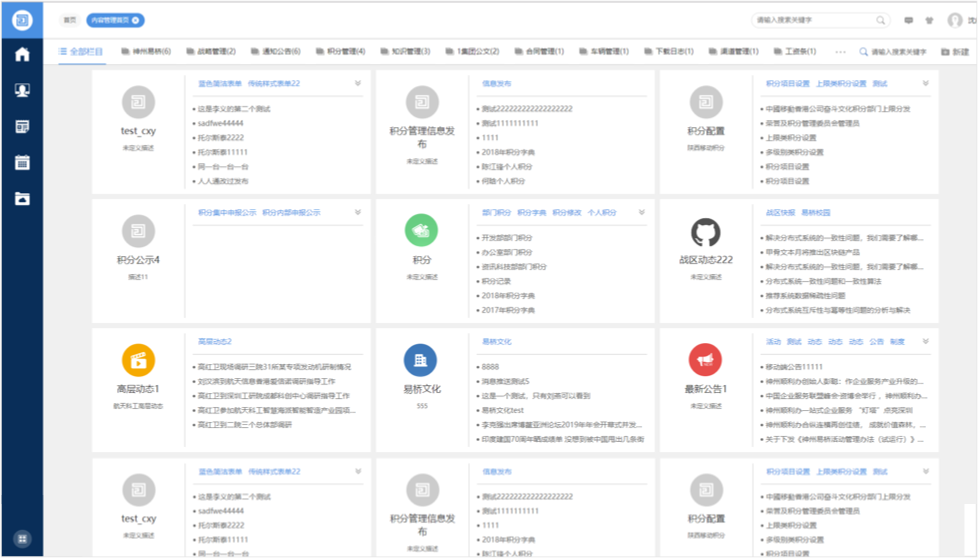Open the contacts icon in the left sidebar
The image size is (978, 558).
tap(22, 90)
